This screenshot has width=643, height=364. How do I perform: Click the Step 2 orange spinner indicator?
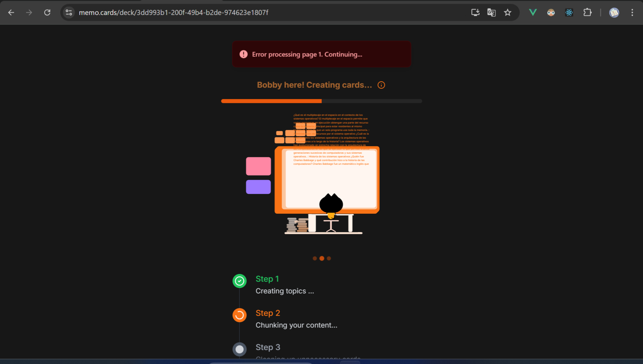[239, 315]
